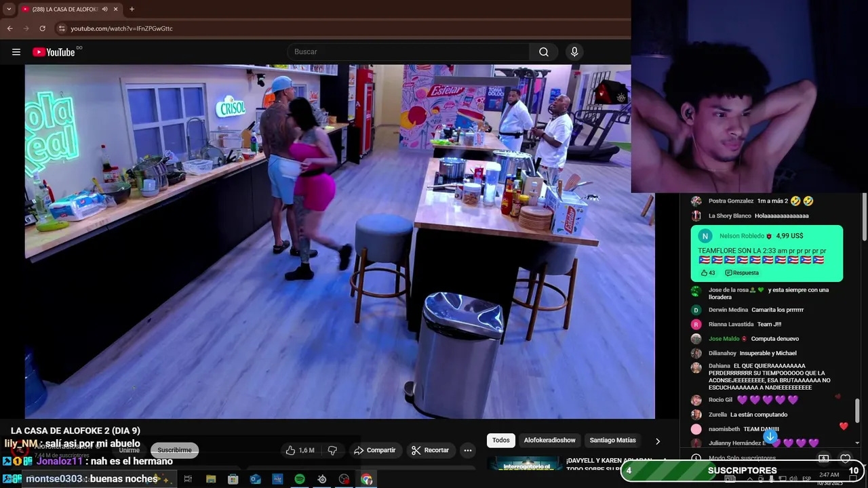Select the Alofokeradioshow filter chip
Image resolution: width=868 pixels, height=488 pixels.
click(x=550, y=441)
